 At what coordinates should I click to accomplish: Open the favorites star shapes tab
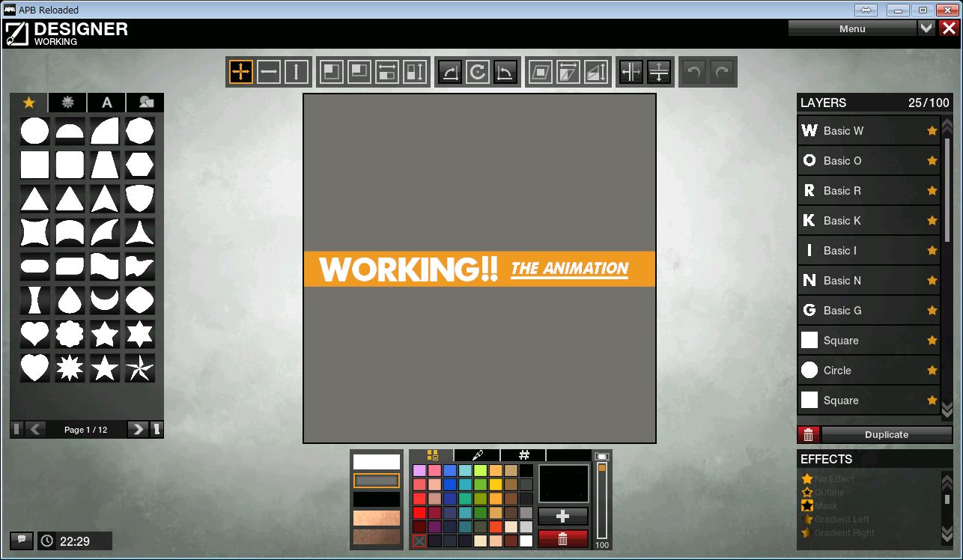29,103
